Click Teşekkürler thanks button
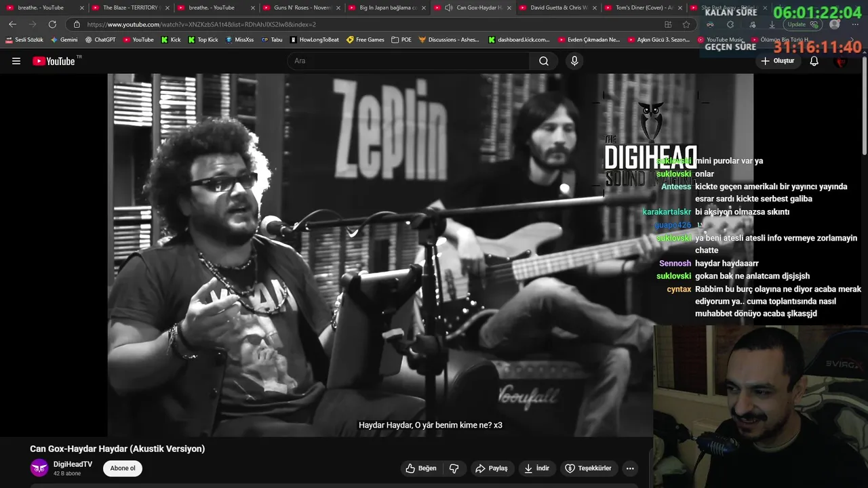 pyautogui.click(x=589, y=468)
